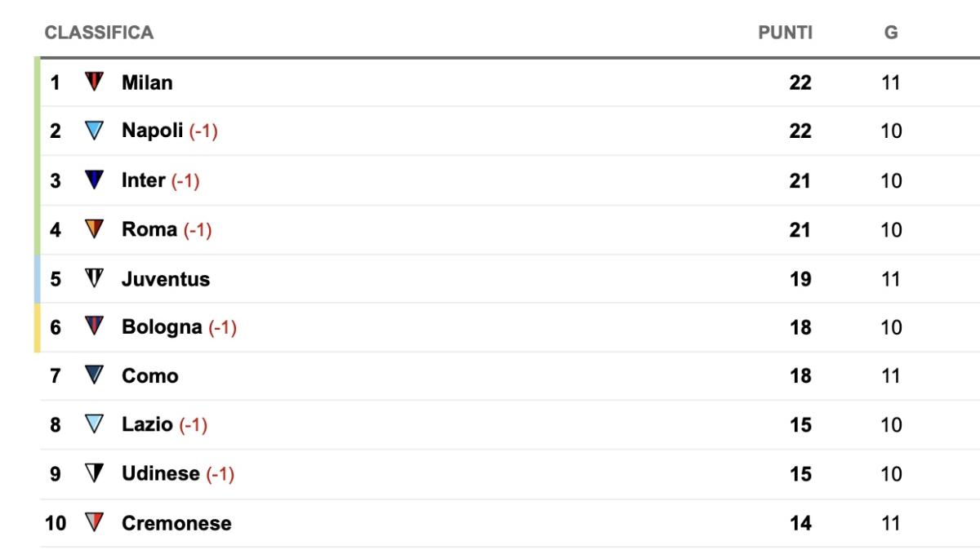This screenshot has width=980, height=550.
Task: Click the Bologna team crest icon
Action: pyautogui.click(x=95, y=326)
